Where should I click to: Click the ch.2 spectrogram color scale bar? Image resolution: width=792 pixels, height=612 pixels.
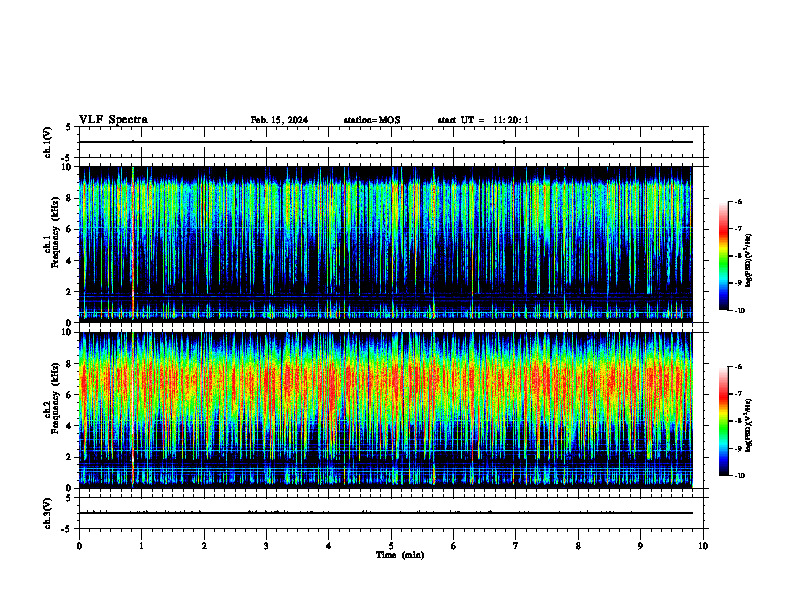click(x=724, y=421)
